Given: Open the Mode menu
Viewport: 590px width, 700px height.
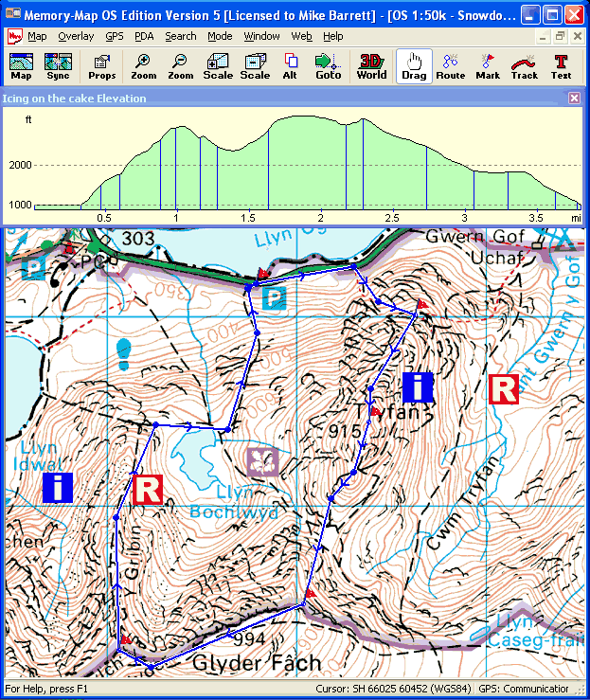Looking at the screenshot, I should point(220,36).
